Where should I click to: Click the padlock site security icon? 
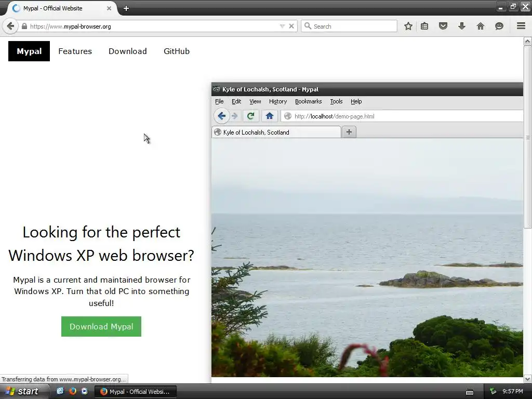pos(24,26)
